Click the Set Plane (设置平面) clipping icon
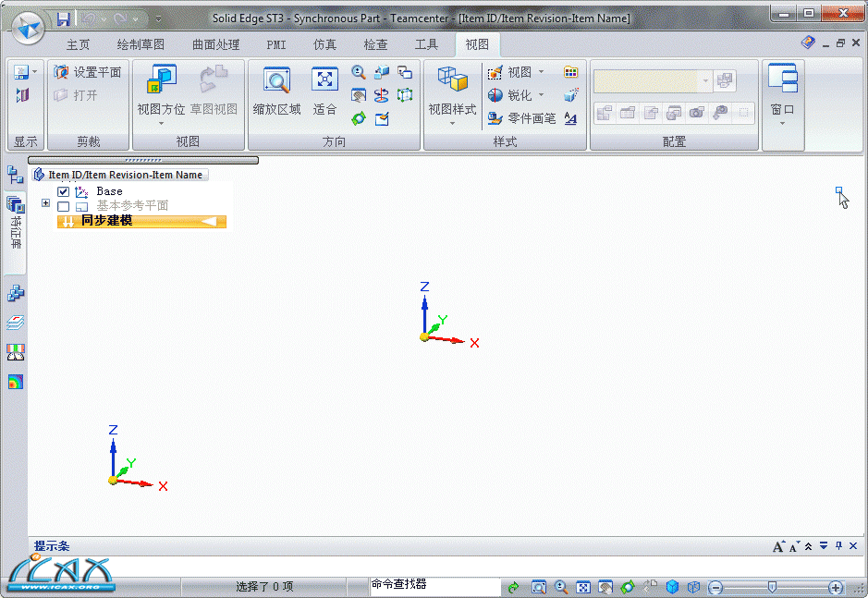 [x=87, y=72]
